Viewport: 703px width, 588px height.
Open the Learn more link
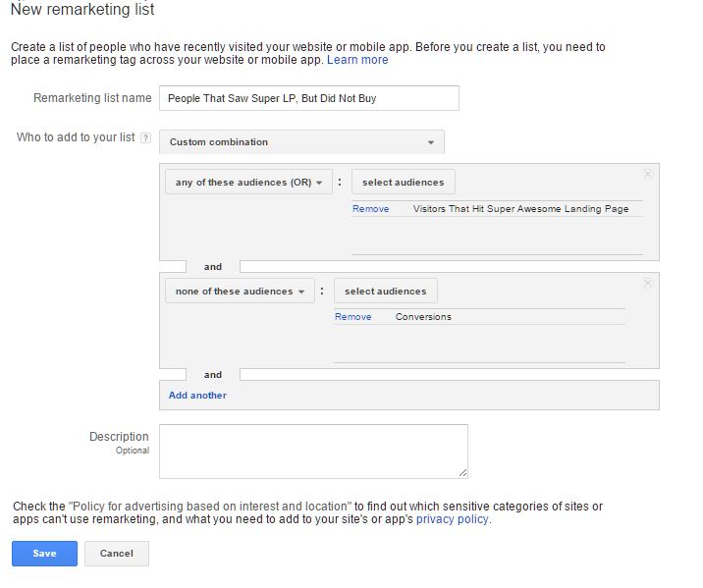(357, 60)
